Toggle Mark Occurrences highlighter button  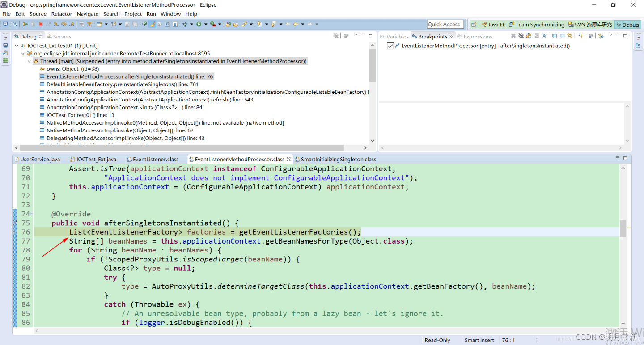[x=152, y=24]
